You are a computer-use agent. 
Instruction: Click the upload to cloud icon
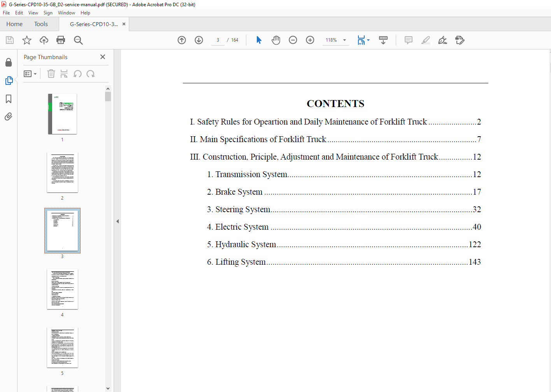click(44, 40)
